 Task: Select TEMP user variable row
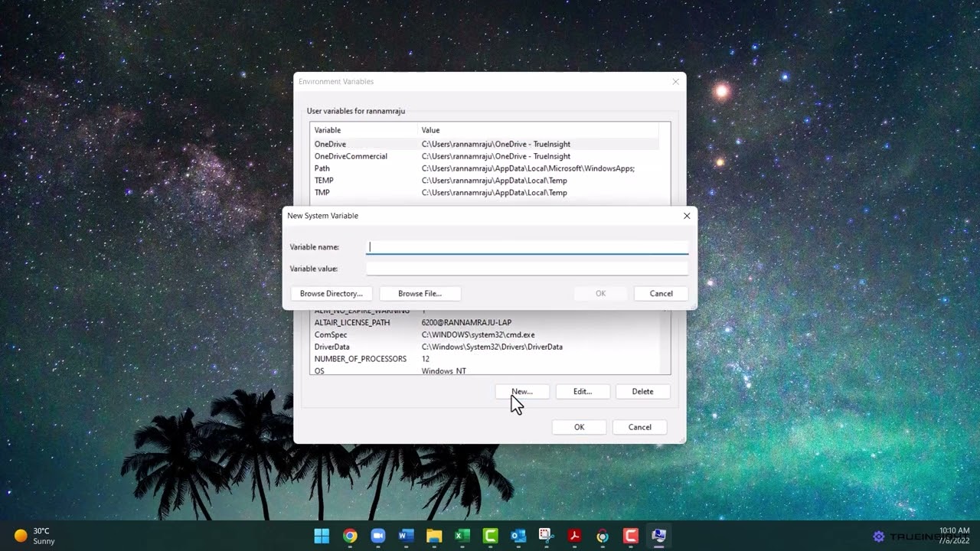[x=485, y=181]
